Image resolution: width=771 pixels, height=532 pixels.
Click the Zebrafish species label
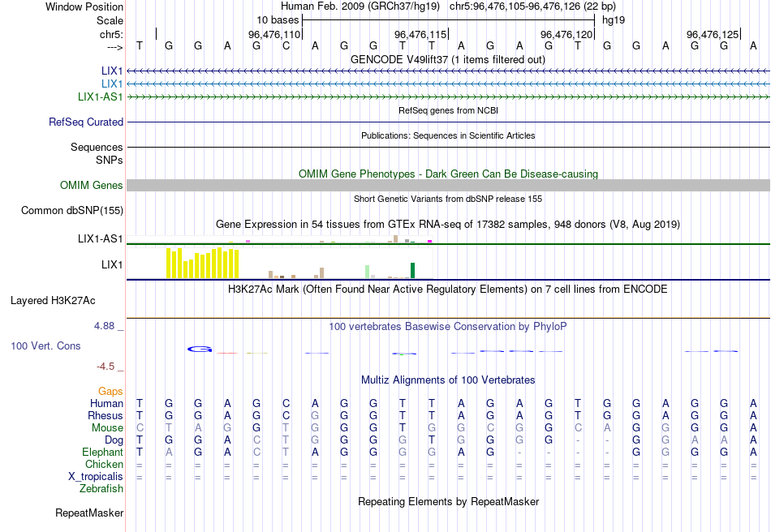pyautogui.click(x=101, y=489)
